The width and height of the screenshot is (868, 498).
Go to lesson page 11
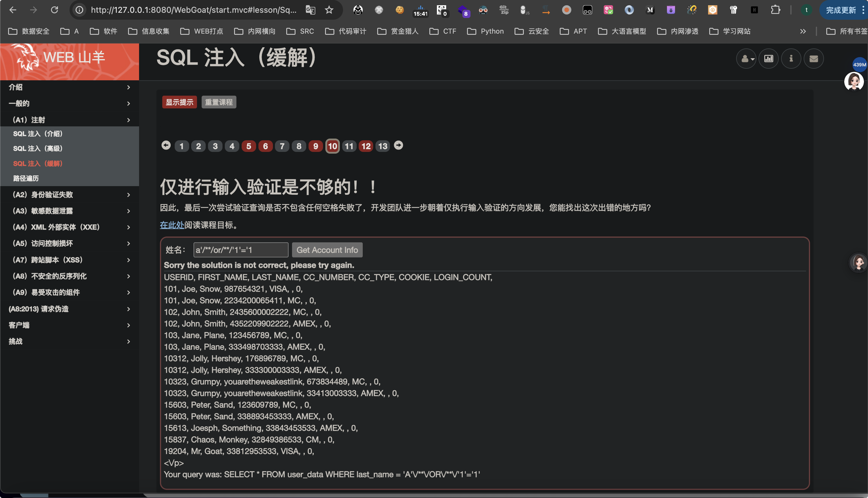(x=349, y=146)
